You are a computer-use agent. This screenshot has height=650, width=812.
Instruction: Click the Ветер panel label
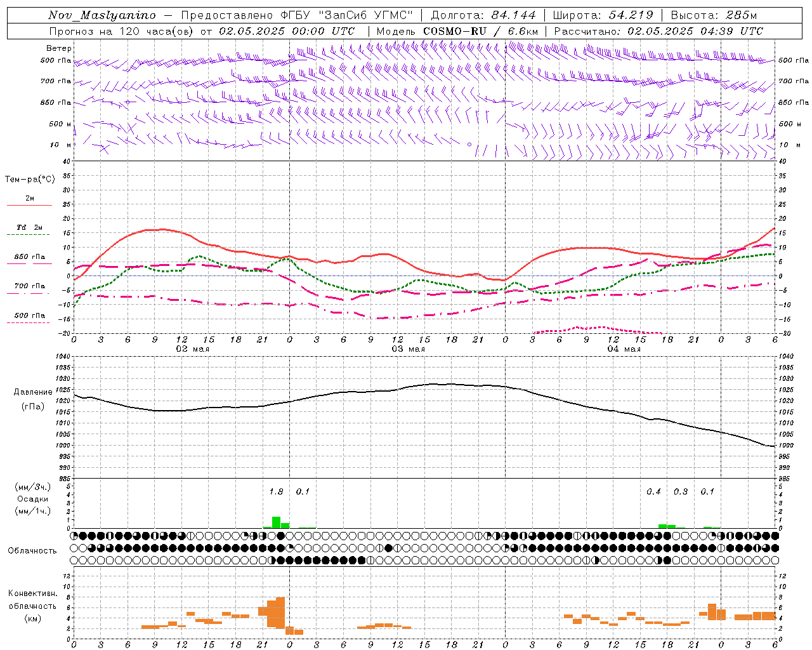pos(59,48)
